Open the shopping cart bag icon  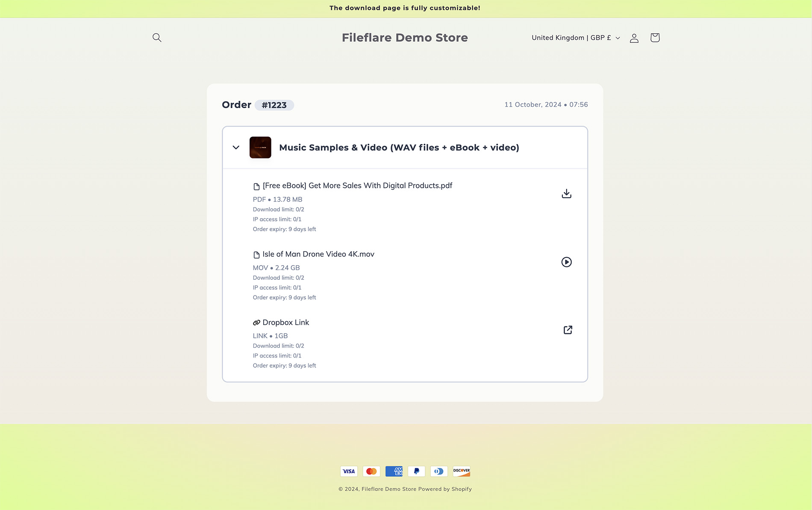click(655, 38)
